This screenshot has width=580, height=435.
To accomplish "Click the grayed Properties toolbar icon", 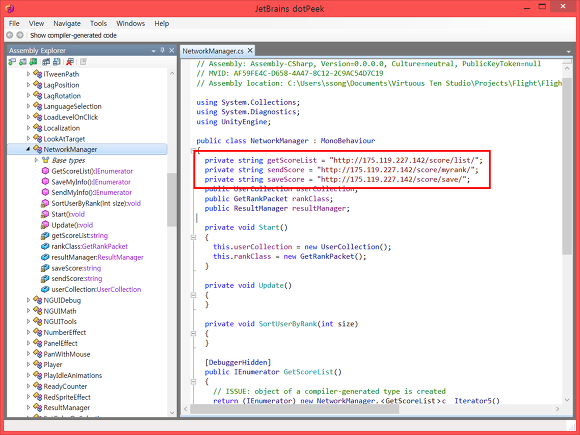I will pyautogui.click(x=83, y=62).
